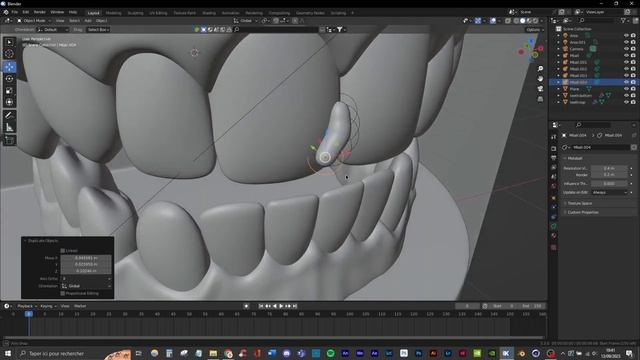Open the Select Box drag dropdown

click(98, 29)
